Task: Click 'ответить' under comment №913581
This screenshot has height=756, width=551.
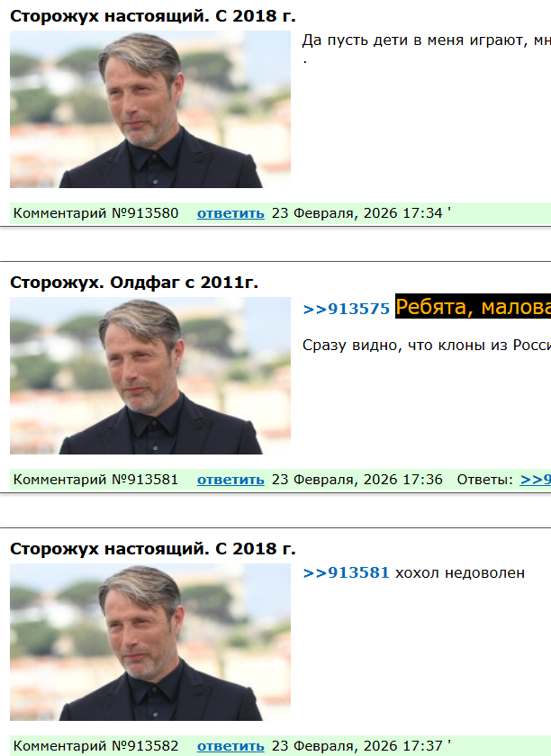Action: (x=230, y=480)
